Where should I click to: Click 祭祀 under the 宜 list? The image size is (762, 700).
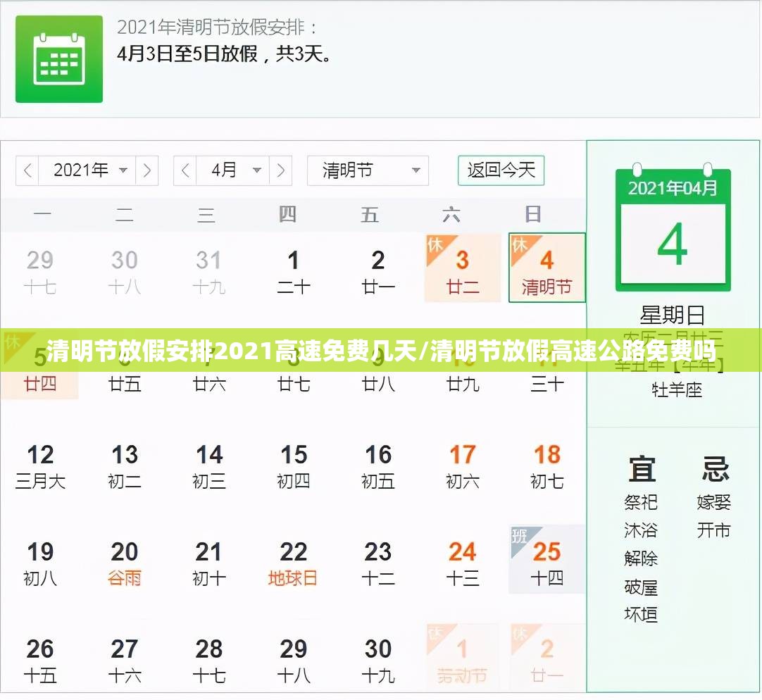[640, 503]
